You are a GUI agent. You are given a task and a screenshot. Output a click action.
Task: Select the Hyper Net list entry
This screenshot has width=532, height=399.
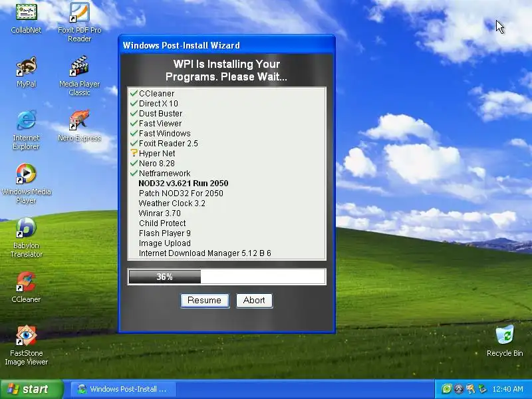click(157, 154)
